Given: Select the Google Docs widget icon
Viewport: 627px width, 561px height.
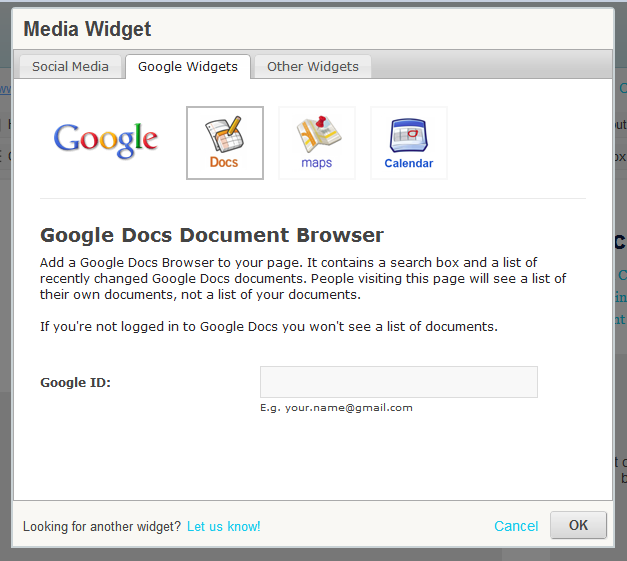Looking at the screenshot, I should coord(225,143).
